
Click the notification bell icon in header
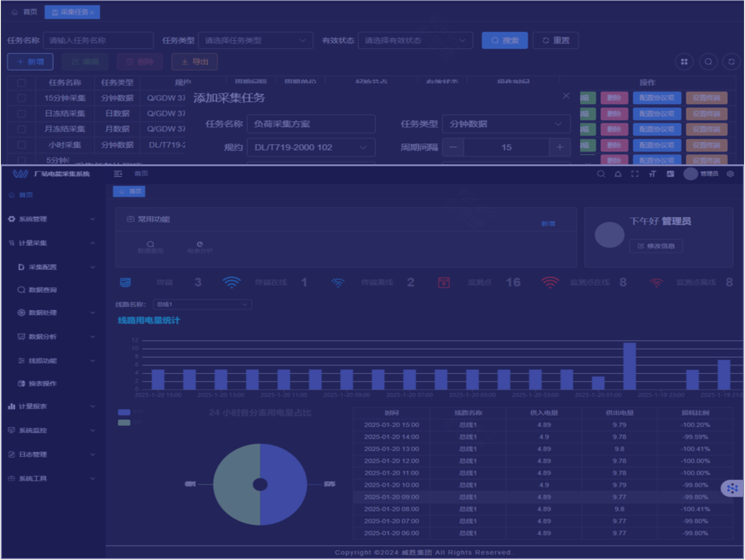[x=618, y=174]
